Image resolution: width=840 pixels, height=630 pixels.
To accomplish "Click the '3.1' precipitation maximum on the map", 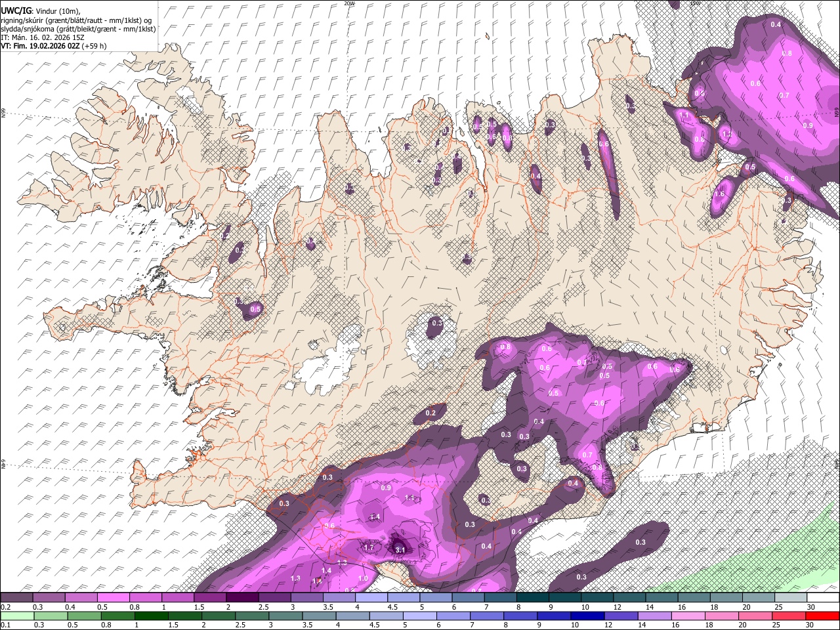I will (x=401, y=550).
